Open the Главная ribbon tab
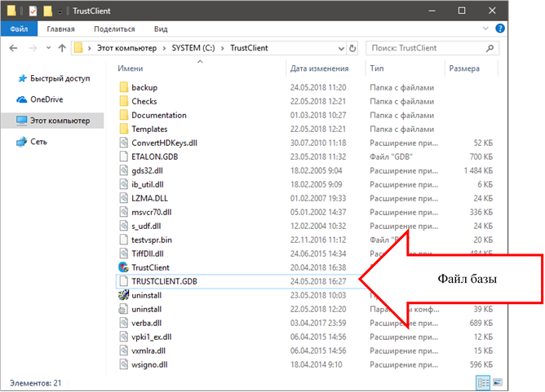The height and width of the screenshot is (392, 545). tap(61, 29)
